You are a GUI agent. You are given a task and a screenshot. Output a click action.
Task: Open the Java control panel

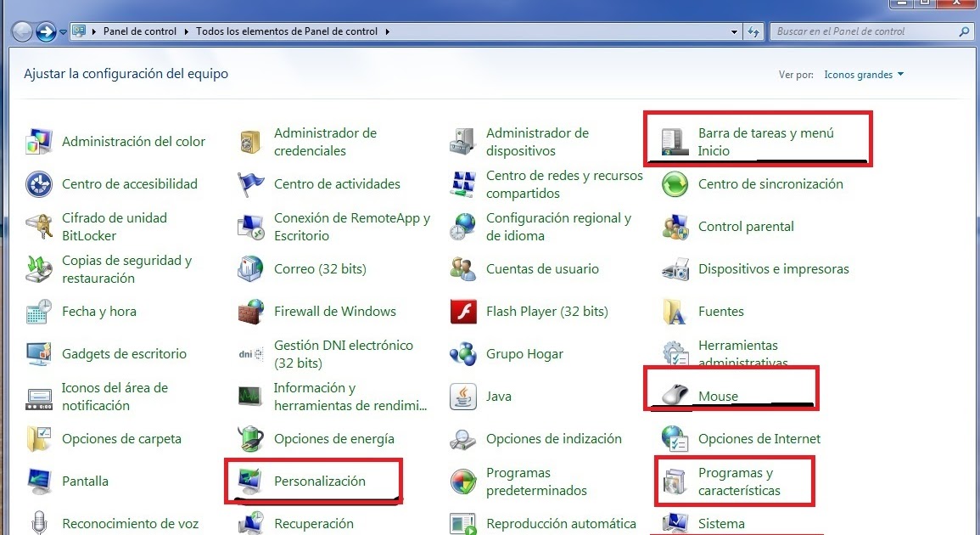(x=498, y=397)
